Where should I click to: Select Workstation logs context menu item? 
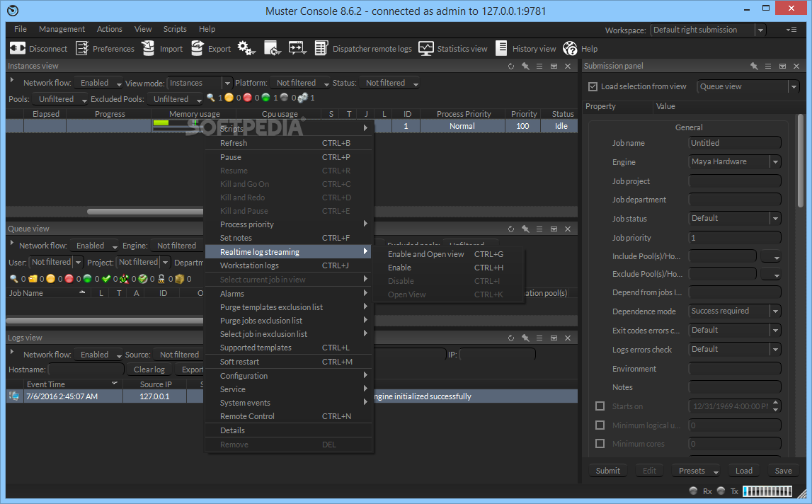(288, 265)
